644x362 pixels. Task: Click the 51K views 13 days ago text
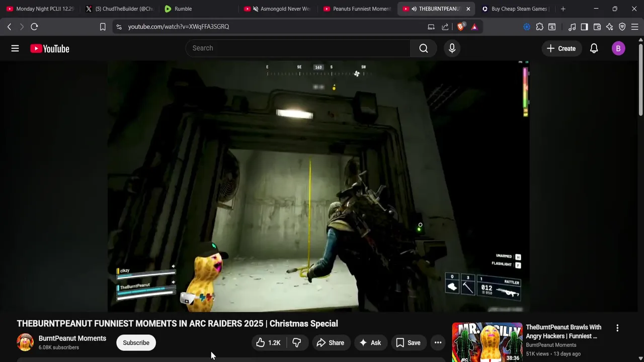click(x=553, y=354)
